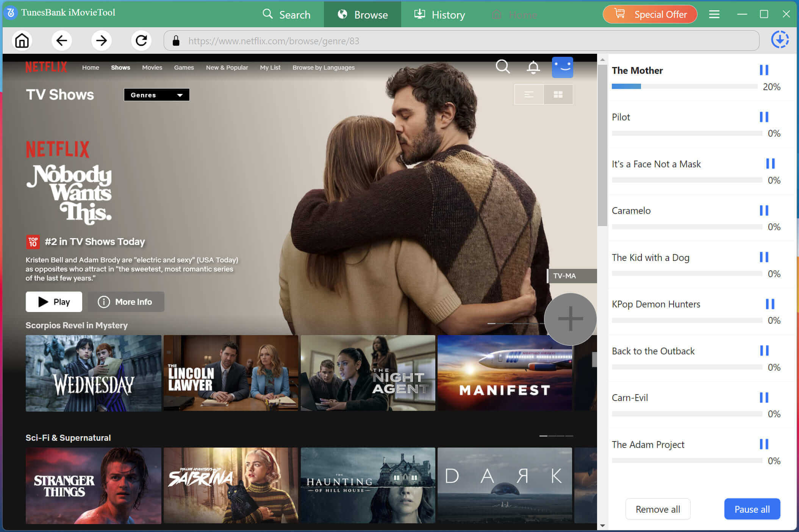Open the Stranger Things thumbnail
Screen dimensions: 799x532
pos(94,486)
